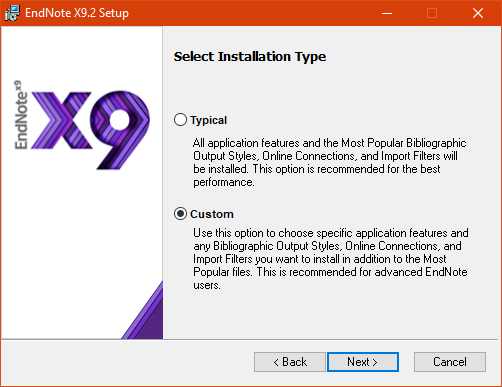Minimize the setup window
Viewport: 502px width, 387px height.
387,13
